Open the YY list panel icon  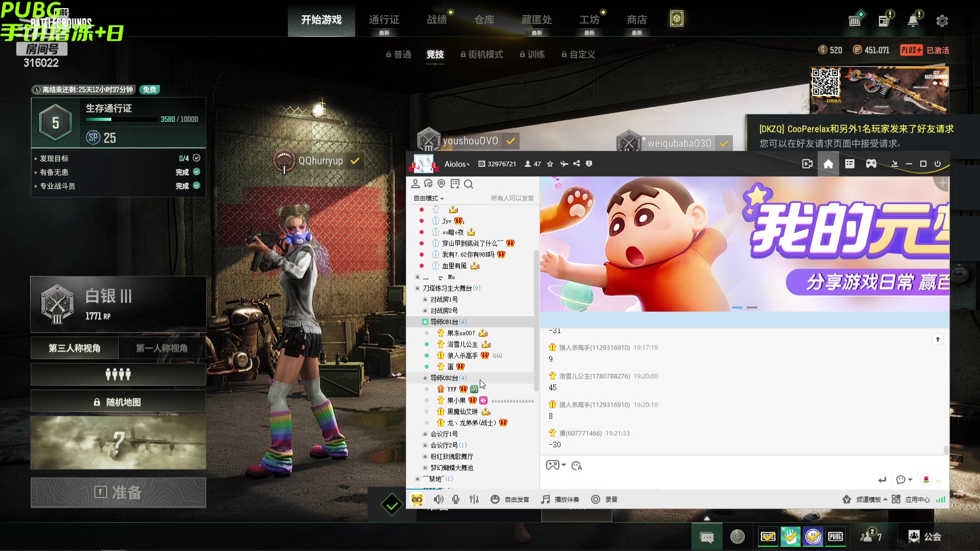point(850,164)
